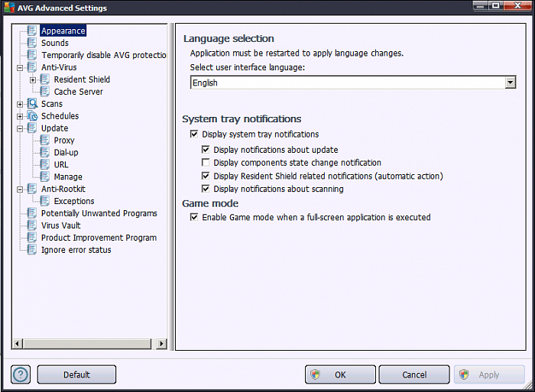The image size is (535, 392).
Task: Open help with the question mark icon
Action: coord(21,374)
